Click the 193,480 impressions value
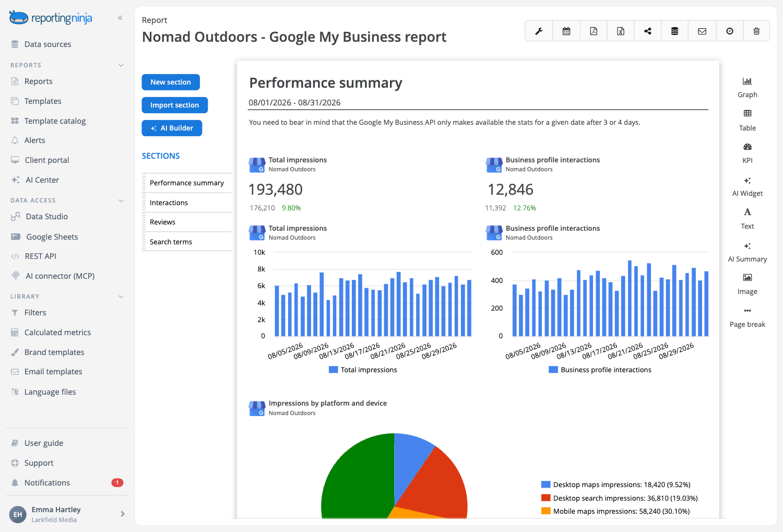783x532 pixels. [x=276, y=190]
